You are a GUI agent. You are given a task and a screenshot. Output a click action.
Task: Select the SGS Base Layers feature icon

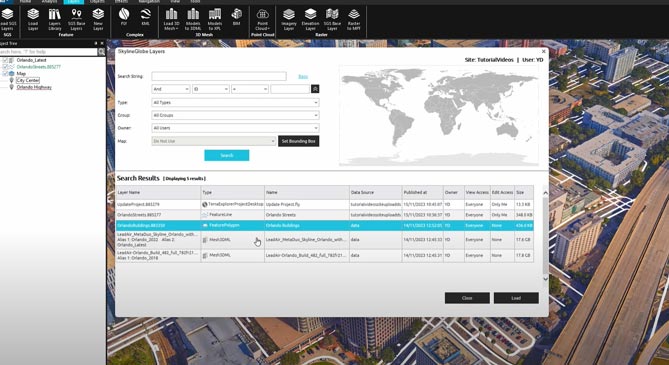(76, 19)
